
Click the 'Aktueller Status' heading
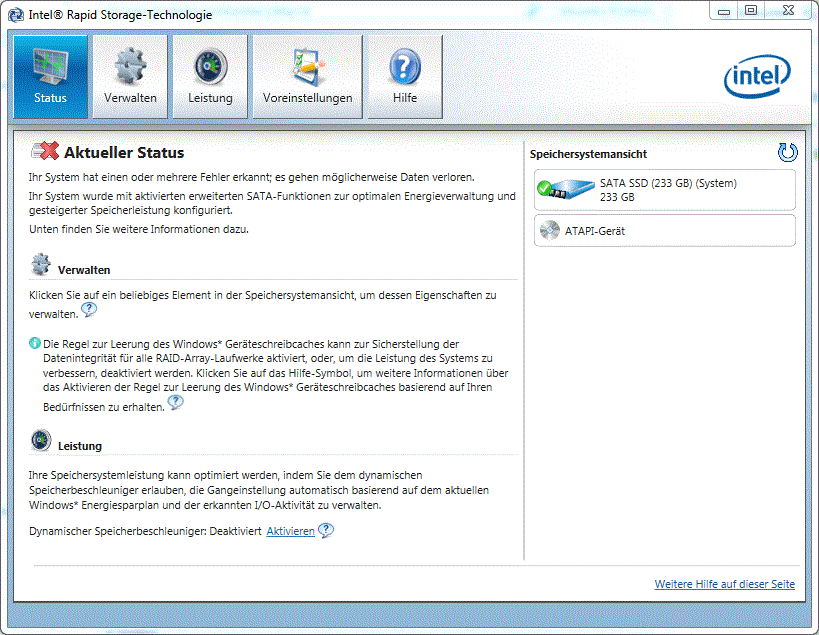click(x=124, y=152)
